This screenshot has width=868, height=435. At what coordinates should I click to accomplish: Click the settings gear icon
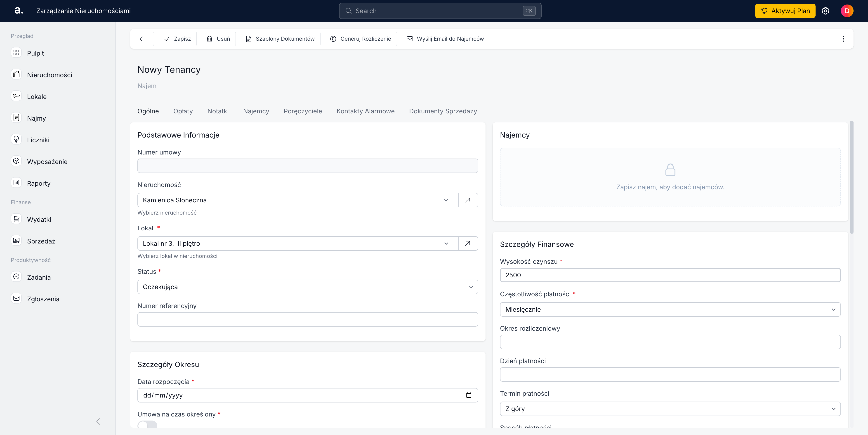pos(825,11)
